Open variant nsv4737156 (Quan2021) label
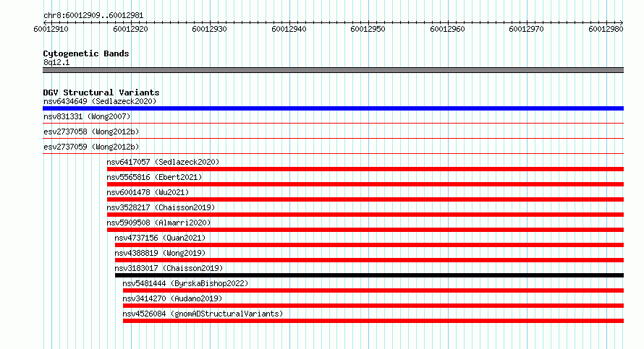 pos(160,238)
